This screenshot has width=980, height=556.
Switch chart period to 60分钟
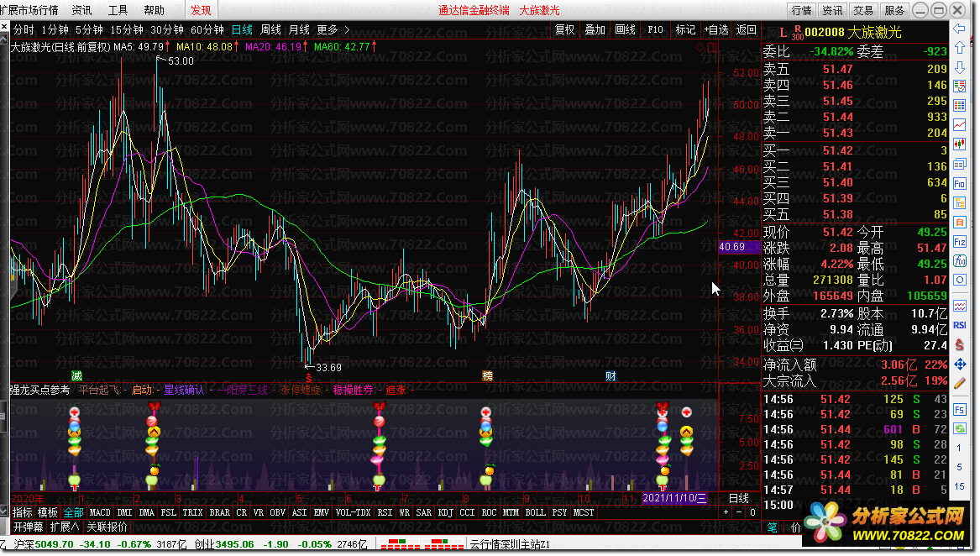(x=207, y=30)
